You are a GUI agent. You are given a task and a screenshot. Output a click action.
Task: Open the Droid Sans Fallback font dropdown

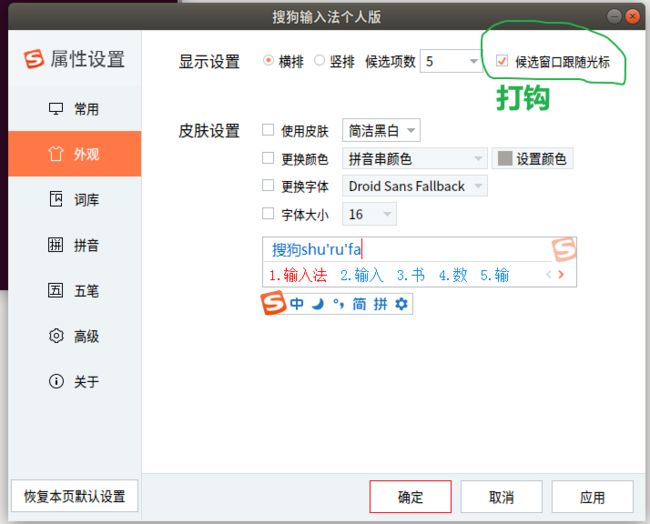pyautogui.click(x=415, y=186)
